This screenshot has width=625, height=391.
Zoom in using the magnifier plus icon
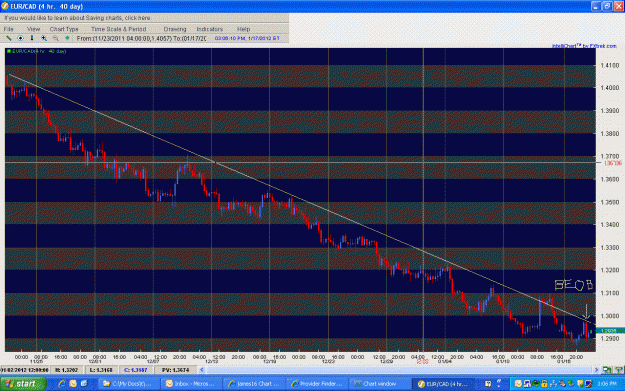[44, 38]
